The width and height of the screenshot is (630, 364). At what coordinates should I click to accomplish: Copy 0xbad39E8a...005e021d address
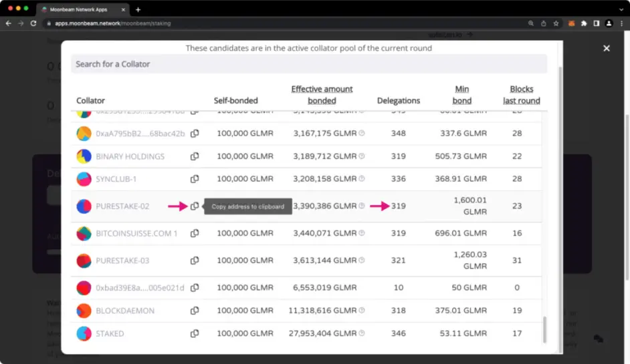click(x=195, y=287)
